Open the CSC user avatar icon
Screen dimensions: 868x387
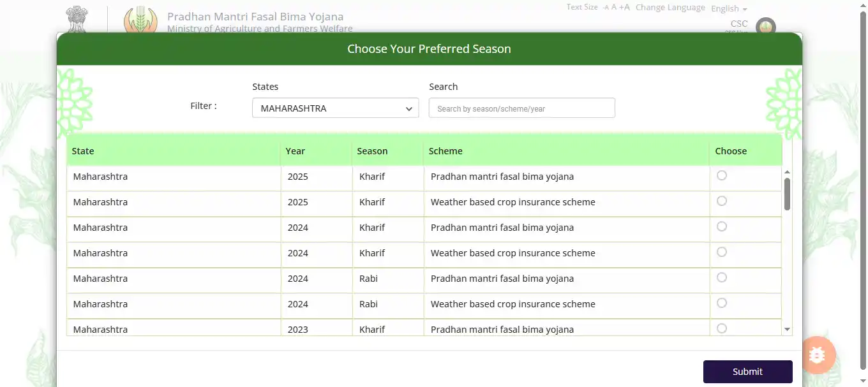coord(766,26)
